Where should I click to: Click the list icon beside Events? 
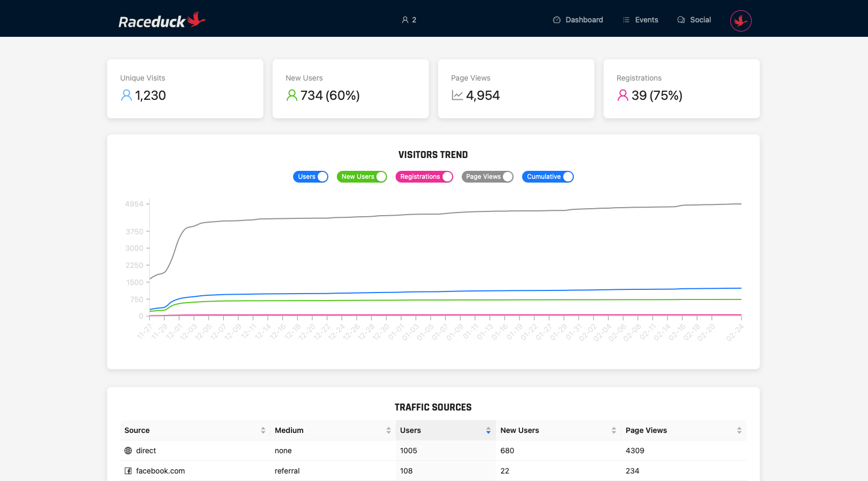point(625,19)
